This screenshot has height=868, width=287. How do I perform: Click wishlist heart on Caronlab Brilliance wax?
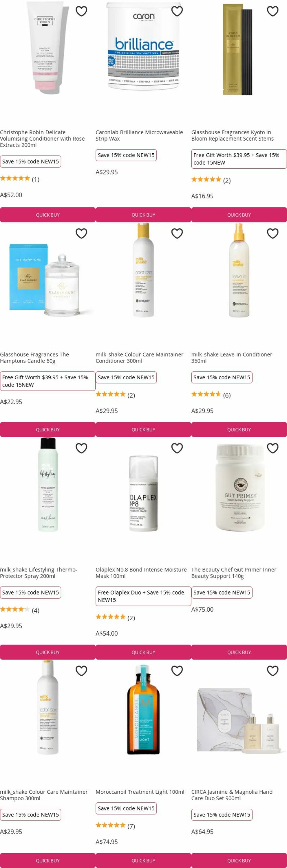click(x=177, y=11)
